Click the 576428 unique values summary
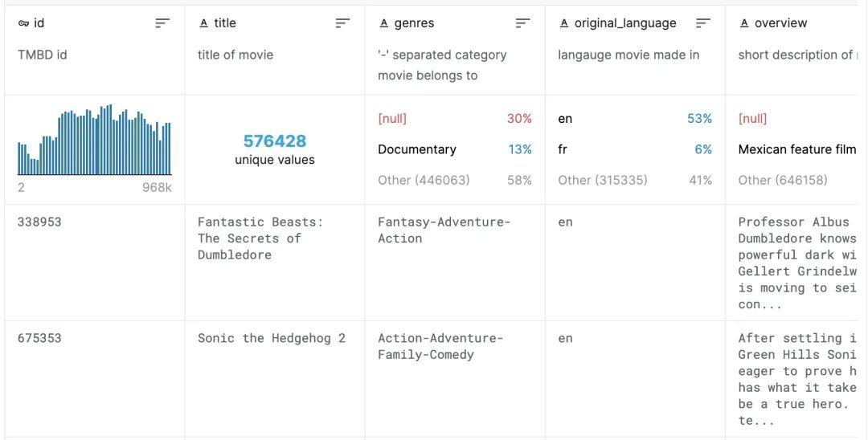868x440 pixels. 275,149
